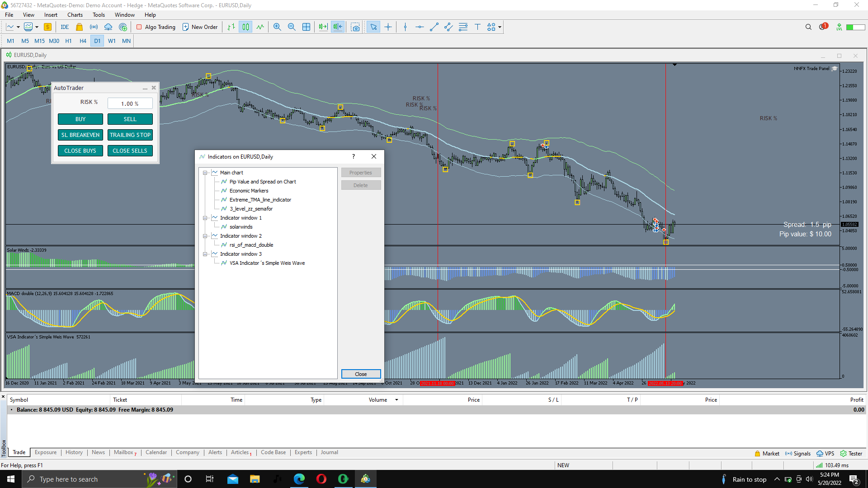Open the tile windows grid icon
Viewport: 868px width, 488px height.
[x=306, y=27]
